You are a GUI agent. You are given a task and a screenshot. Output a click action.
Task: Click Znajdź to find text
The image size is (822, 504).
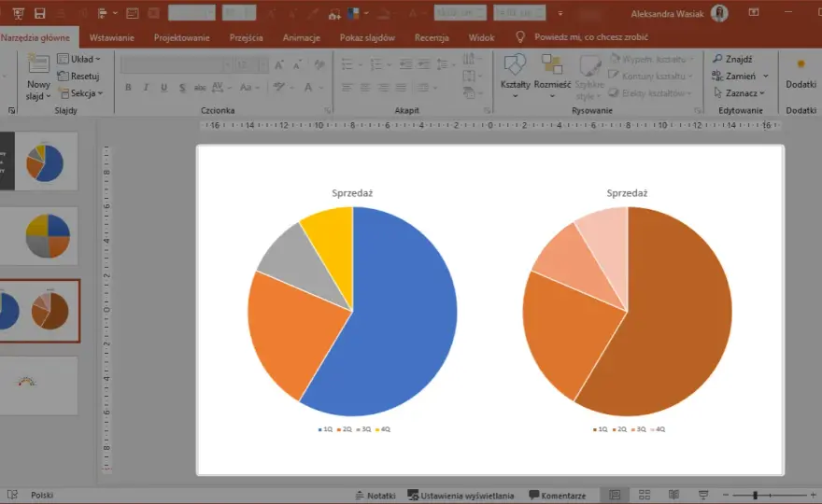point(732,59)
